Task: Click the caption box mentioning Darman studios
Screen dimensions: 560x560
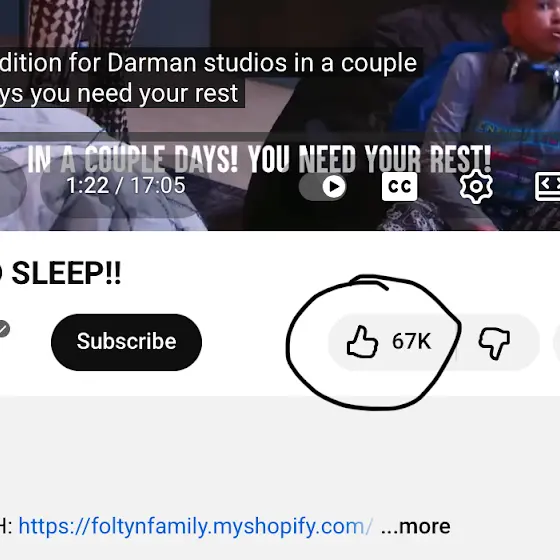Action: [211, 78]
